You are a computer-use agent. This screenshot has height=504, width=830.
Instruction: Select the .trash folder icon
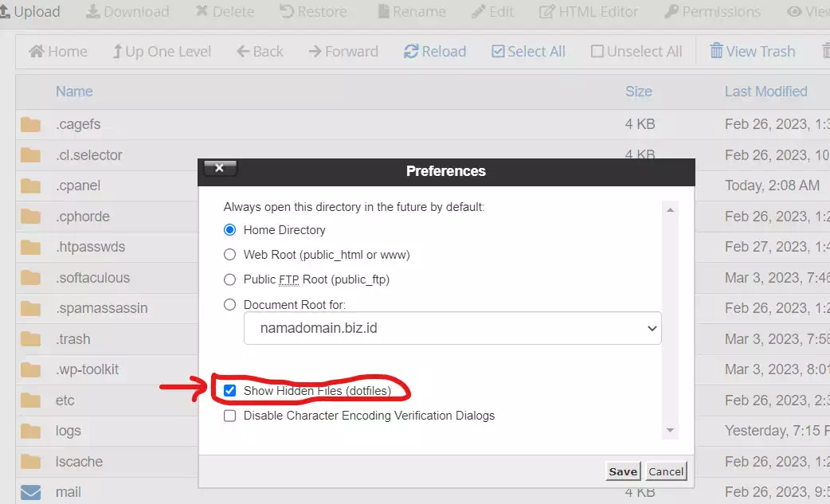pos(31,339)
